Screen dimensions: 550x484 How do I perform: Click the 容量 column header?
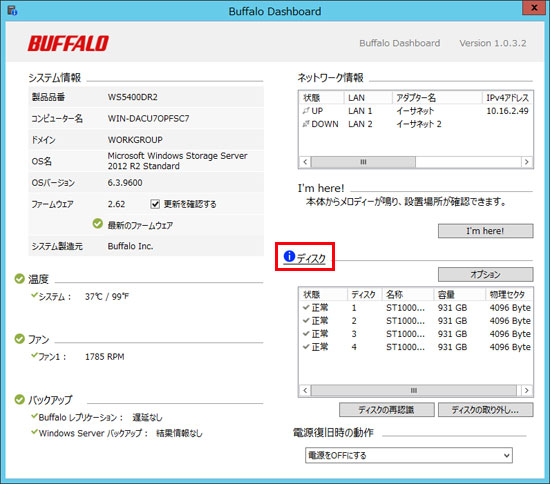click(x=460, y=295)
